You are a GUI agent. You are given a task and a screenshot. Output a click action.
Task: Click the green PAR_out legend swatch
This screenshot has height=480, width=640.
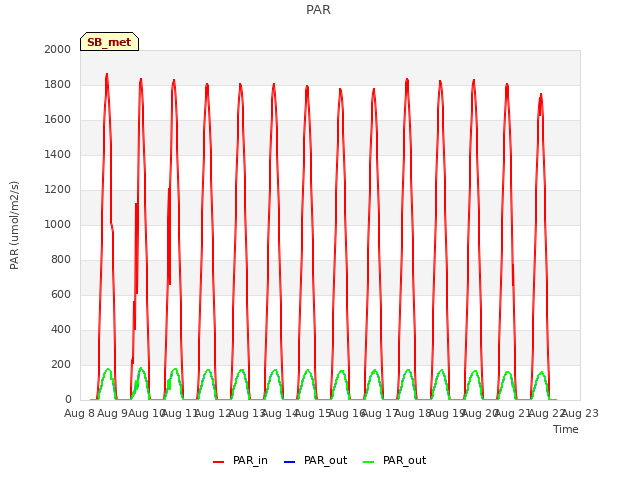[368, 462]
